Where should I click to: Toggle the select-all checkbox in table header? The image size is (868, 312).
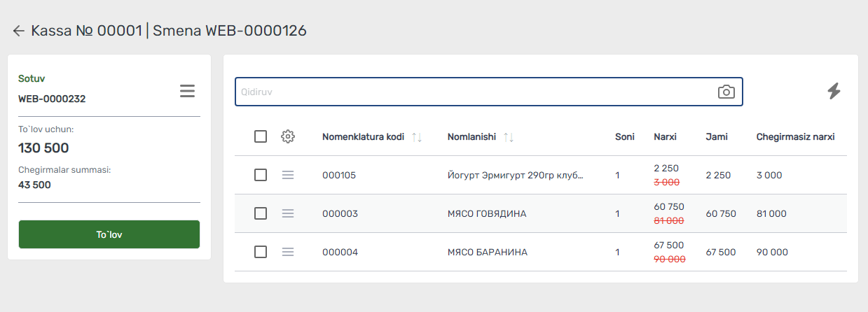click(261, 136)
